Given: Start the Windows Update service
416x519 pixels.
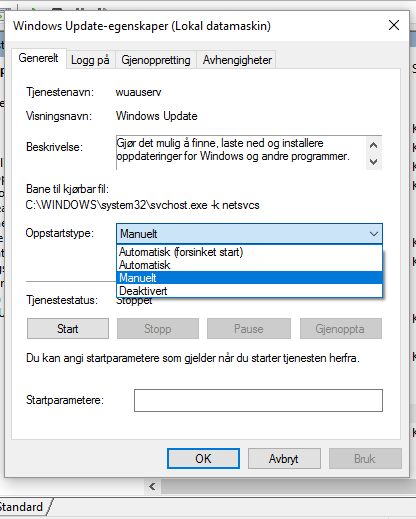Looking at the screenshot, I should pos(68,329).
